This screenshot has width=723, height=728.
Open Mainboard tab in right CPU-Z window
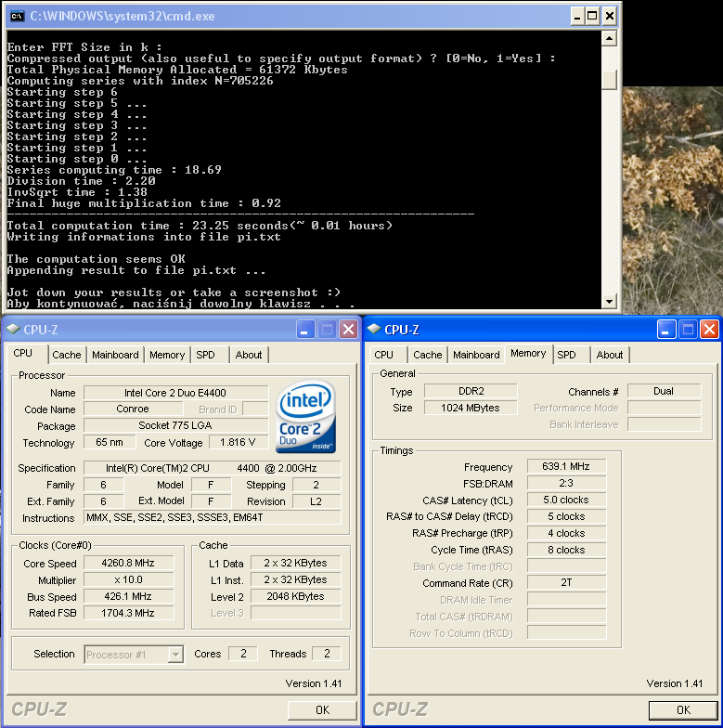(x=476, y=355)
